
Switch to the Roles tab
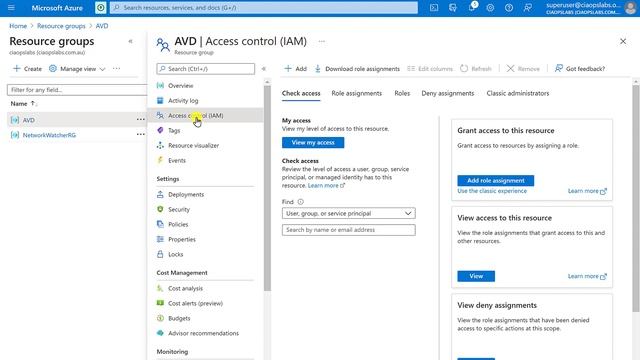coord(402,93)
